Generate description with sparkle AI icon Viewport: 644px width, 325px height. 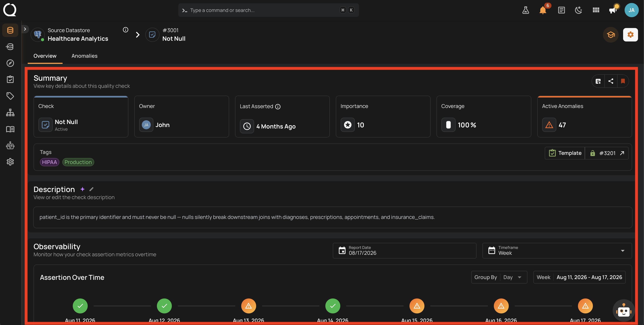pos(82,189)
